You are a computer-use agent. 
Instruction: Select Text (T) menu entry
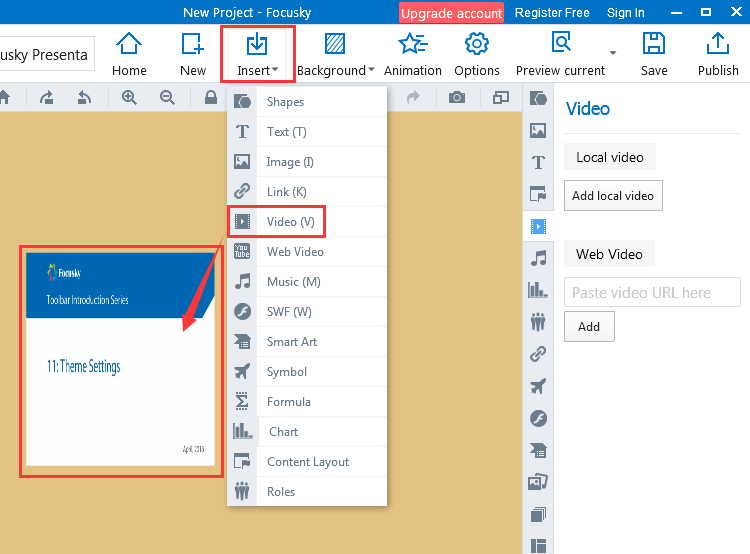tap(307, 132)
